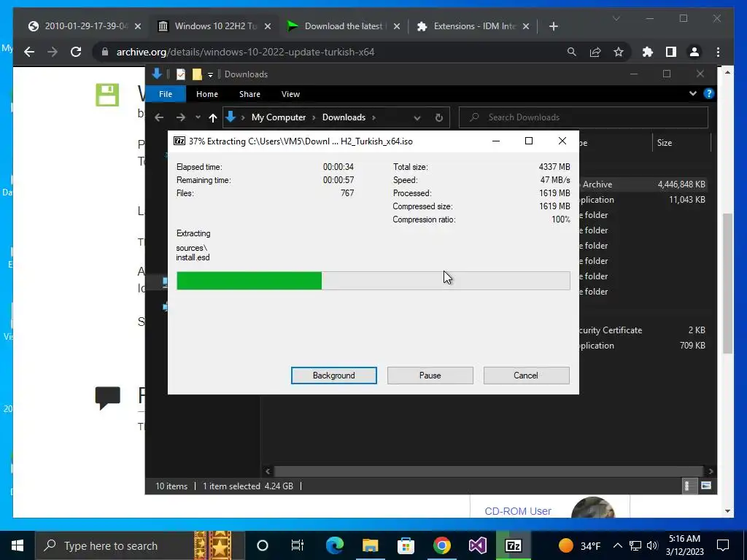The image size is (747, 560).
Task: Refresh the Downloads folder
Action: tap(438, 117)
